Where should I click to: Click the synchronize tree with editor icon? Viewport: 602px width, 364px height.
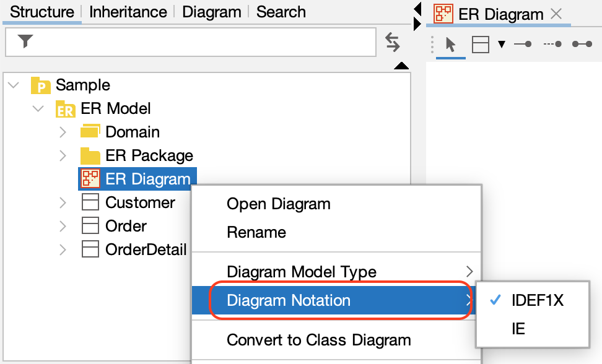[392, 43]
